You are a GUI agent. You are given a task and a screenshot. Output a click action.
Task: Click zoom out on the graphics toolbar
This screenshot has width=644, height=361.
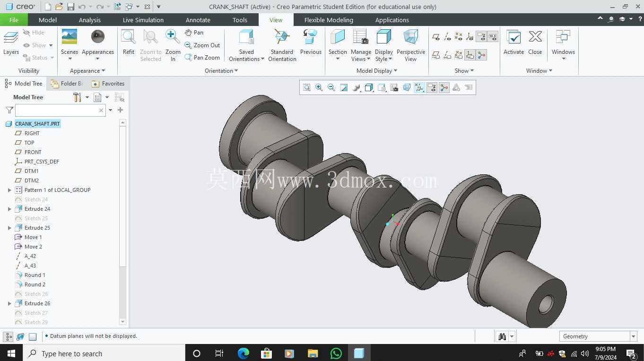pos(331,87)
